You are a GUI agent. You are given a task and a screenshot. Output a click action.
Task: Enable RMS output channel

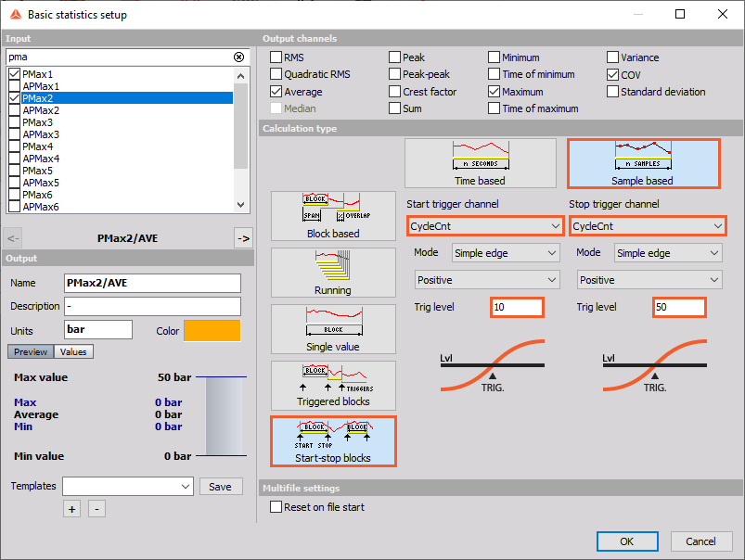coord(276,57)
